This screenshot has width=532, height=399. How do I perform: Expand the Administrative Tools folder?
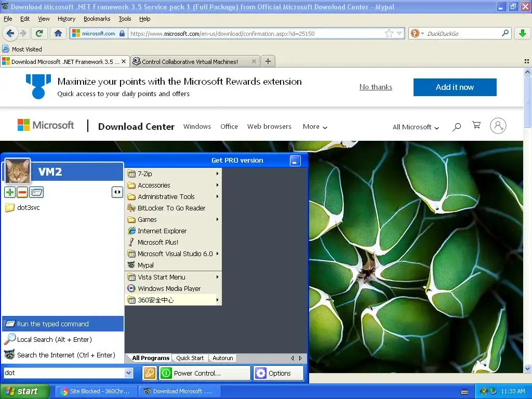pyautogui.click(x=173, y=196)
